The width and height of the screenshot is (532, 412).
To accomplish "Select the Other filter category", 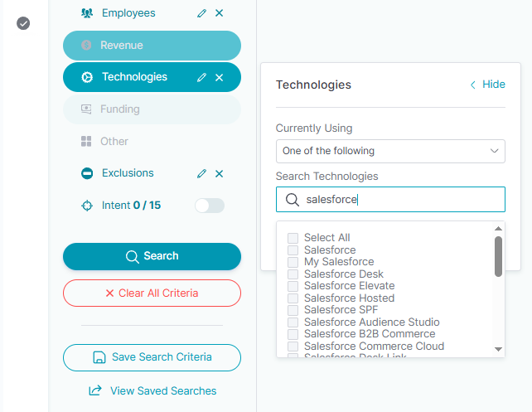I will pyautogui.click(x=114, y=142).
